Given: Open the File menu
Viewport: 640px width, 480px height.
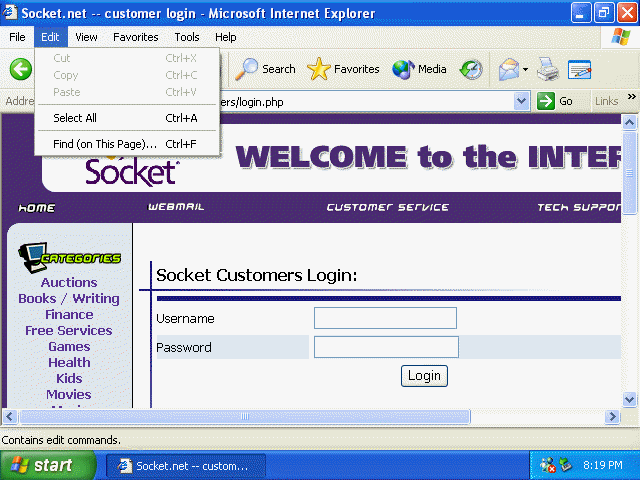Looking at the screenshot, I should 17,37.
